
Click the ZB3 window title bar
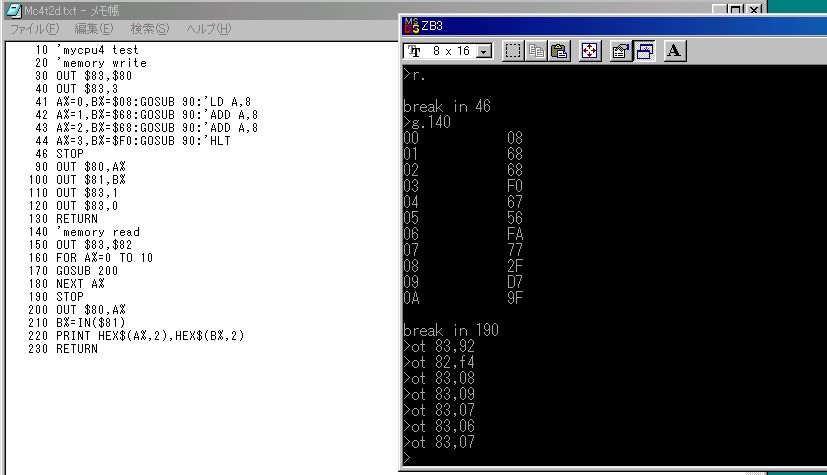tap(614, 25)
